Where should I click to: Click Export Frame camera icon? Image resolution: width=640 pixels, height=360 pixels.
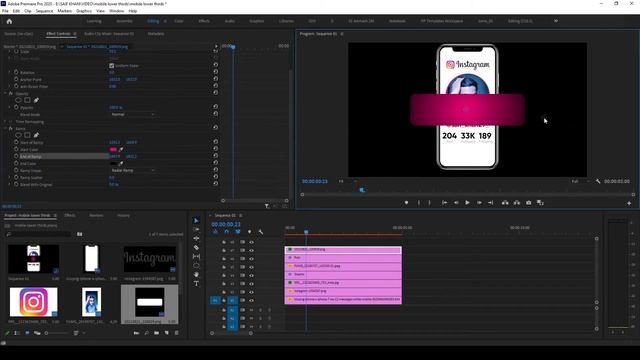pos(529,202)
